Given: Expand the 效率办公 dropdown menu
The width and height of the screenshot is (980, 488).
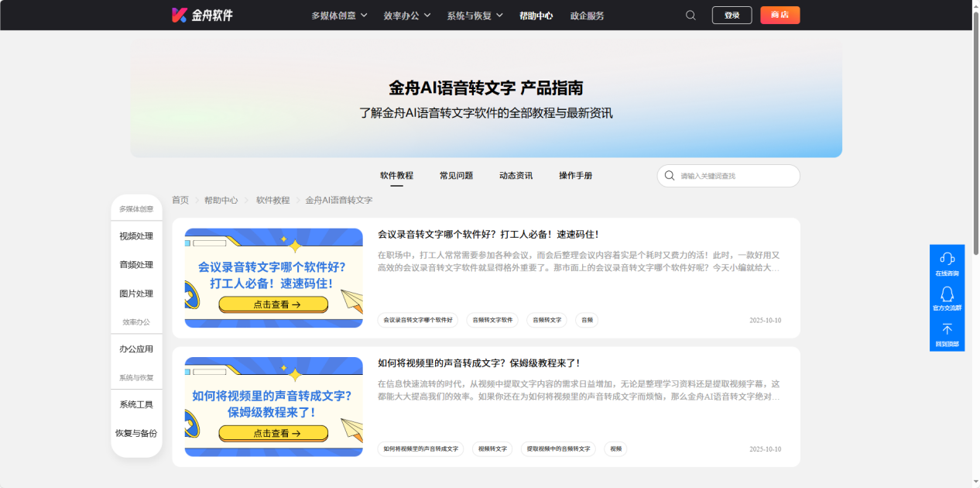Looking at the screenshot, I should pos(406,15).
